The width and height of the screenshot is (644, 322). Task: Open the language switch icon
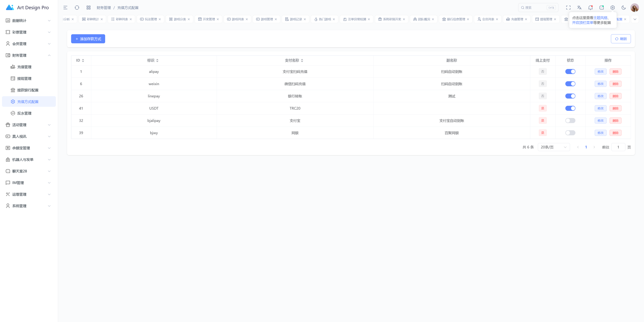point(579,8)
